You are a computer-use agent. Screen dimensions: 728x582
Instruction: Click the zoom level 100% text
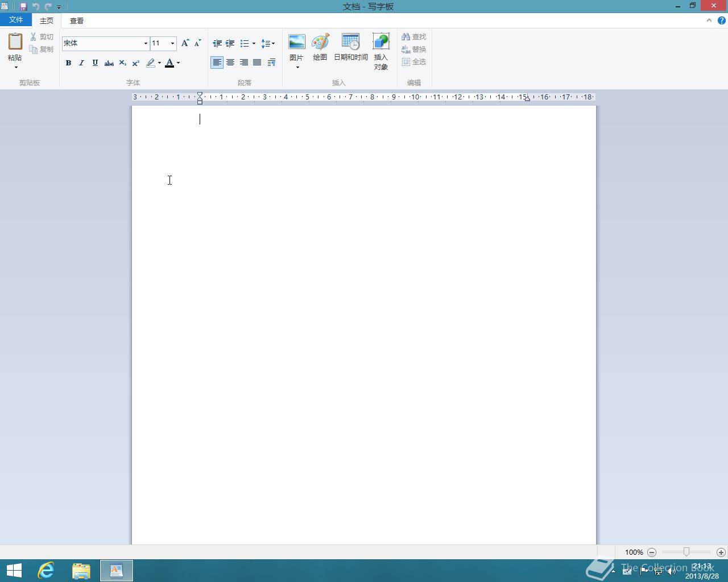tap(634, 552)
